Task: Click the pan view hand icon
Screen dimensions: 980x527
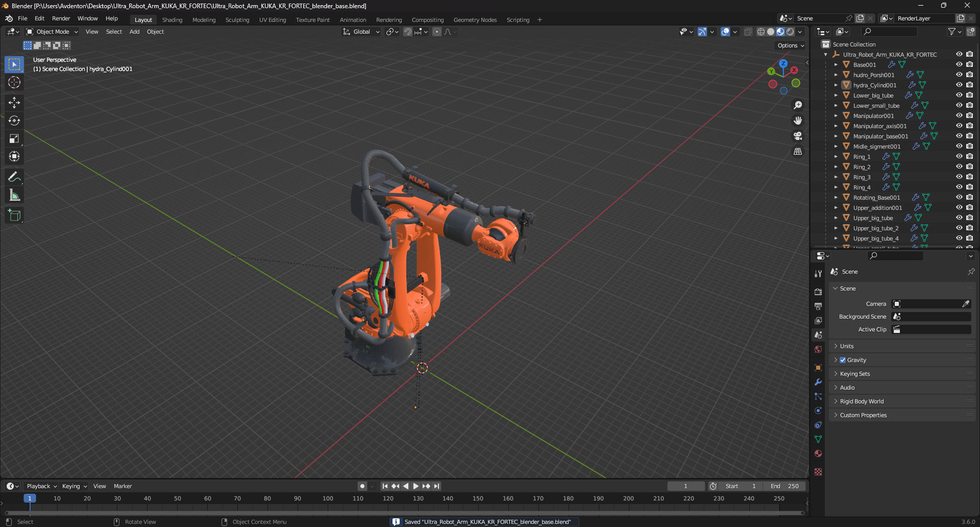Action: point(797,121)
